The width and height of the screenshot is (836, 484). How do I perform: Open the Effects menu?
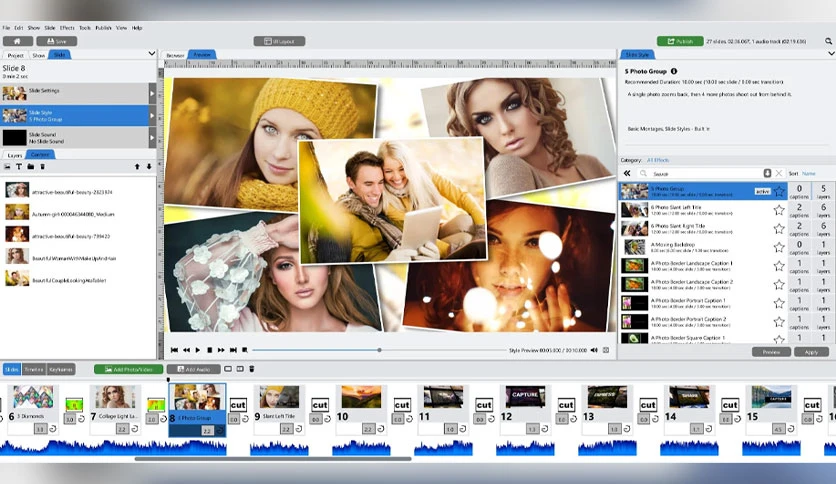click(67, 28)
